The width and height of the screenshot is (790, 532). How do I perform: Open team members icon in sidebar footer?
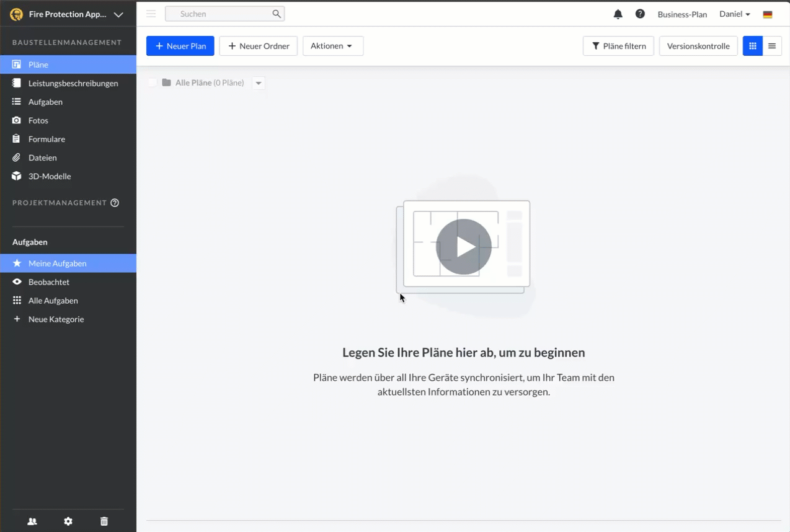pyautogui.click(x=32, y=521)
